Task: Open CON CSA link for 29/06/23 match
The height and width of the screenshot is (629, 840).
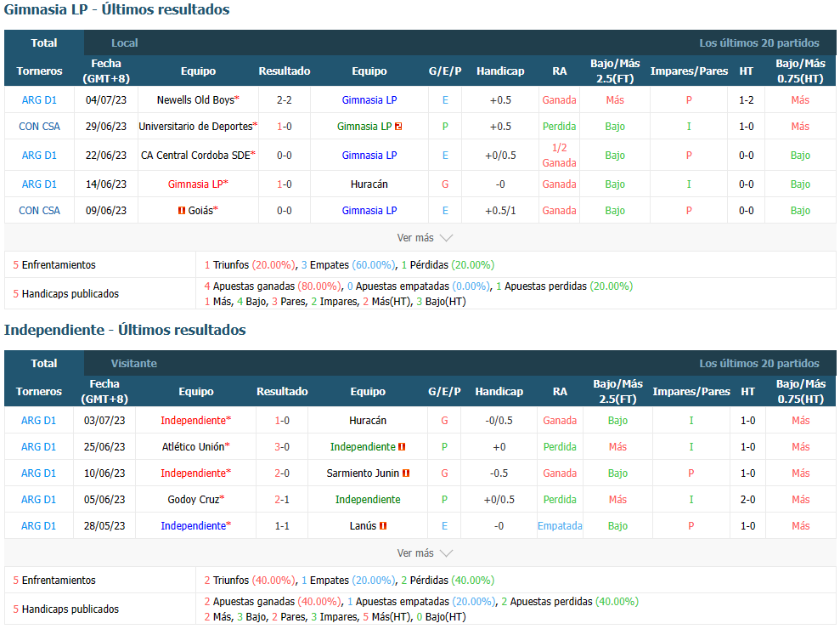Action: click(x=39, y=127)
